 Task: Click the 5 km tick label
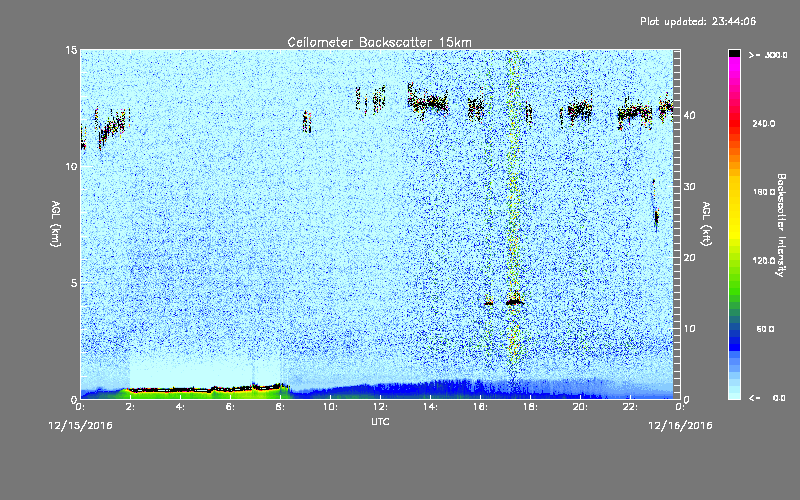[x=74, y=283]
